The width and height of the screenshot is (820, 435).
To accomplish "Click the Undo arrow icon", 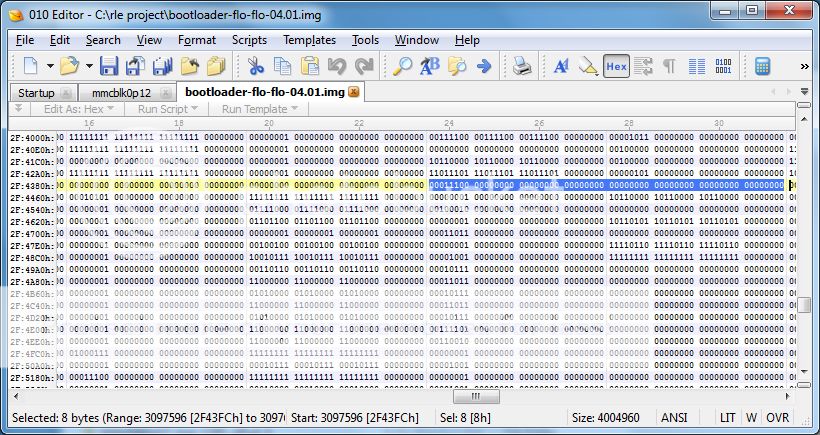I will click(337, 67).
